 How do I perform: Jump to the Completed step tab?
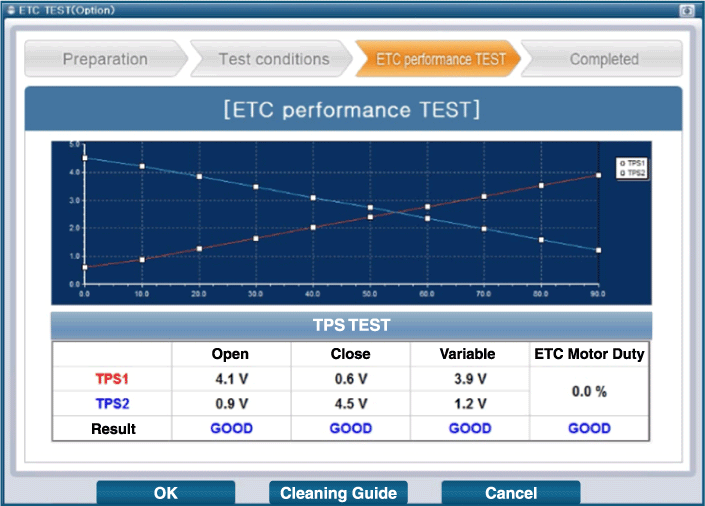[603, 59]
